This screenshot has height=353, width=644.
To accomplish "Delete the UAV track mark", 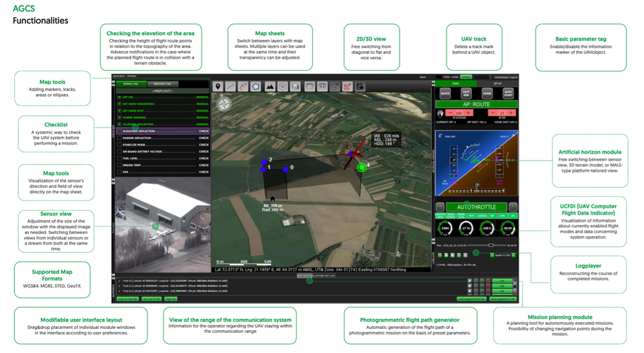I will (347, 86).
